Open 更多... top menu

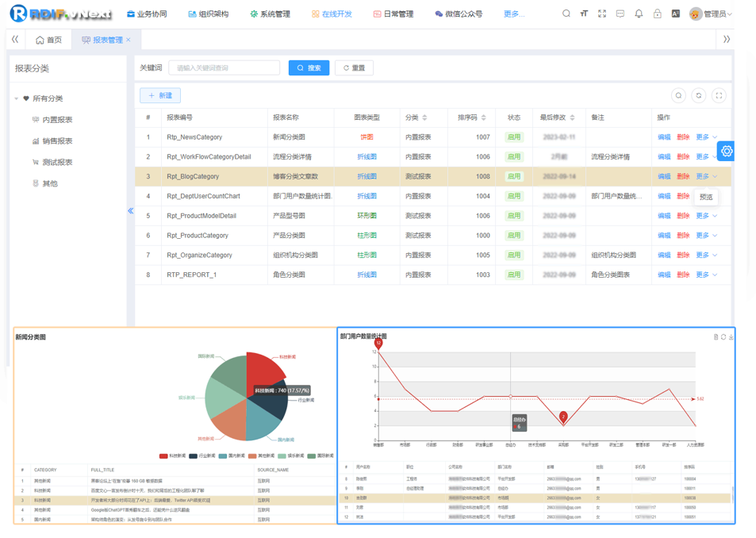(x=514, y=14)
